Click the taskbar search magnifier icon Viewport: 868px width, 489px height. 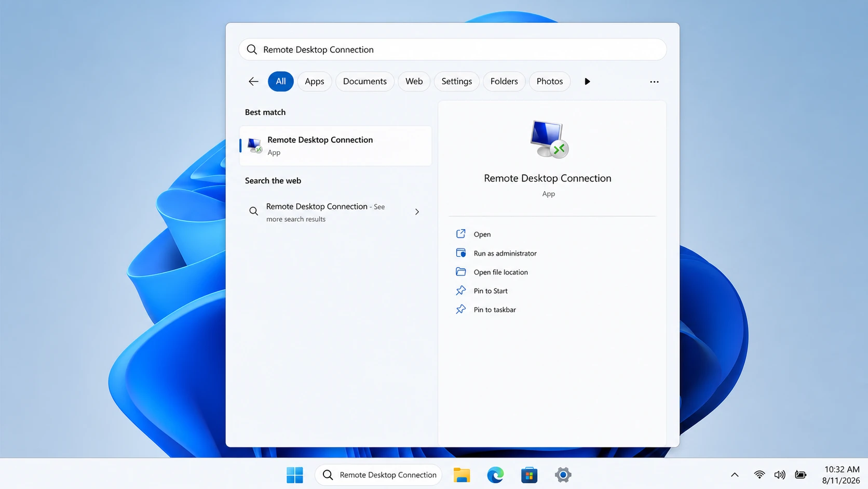tap(328, 474)
